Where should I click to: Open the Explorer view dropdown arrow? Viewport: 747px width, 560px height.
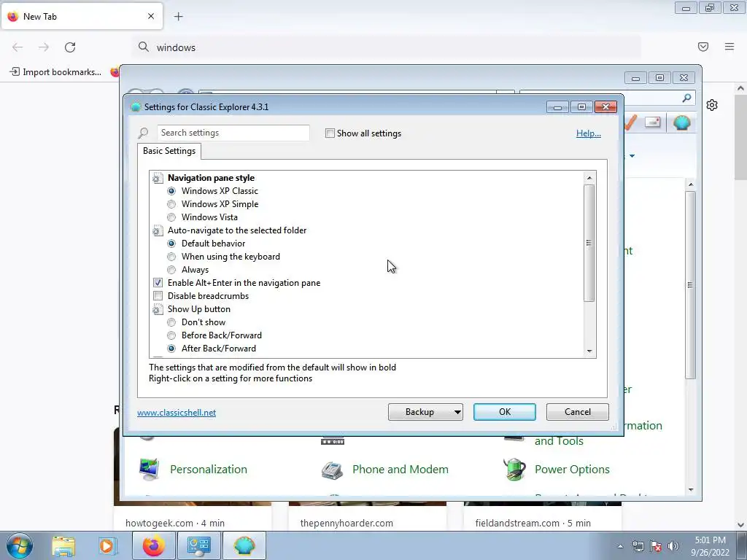click(x=632, y=156)
